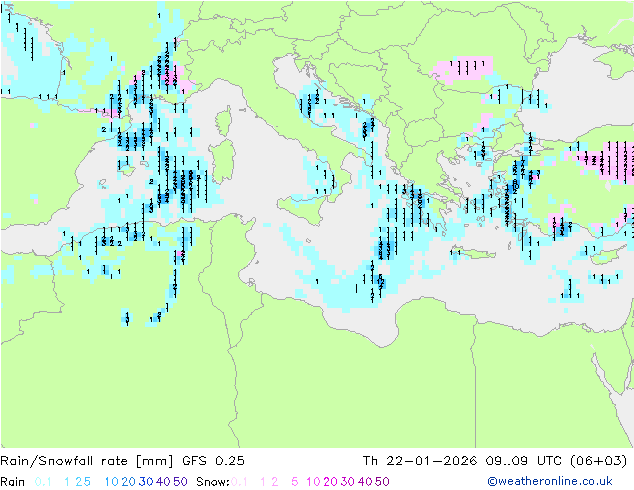Screen dimensions: 634x490
Task: Click the 'GFS 0.25' model label
Action: 213,460
